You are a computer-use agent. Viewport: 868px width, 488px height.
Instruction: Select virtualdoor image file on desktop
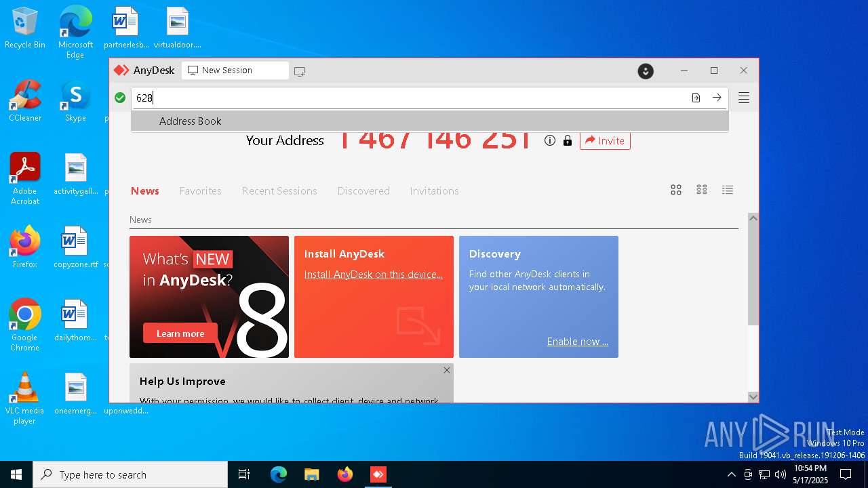(x=178, y=28)
